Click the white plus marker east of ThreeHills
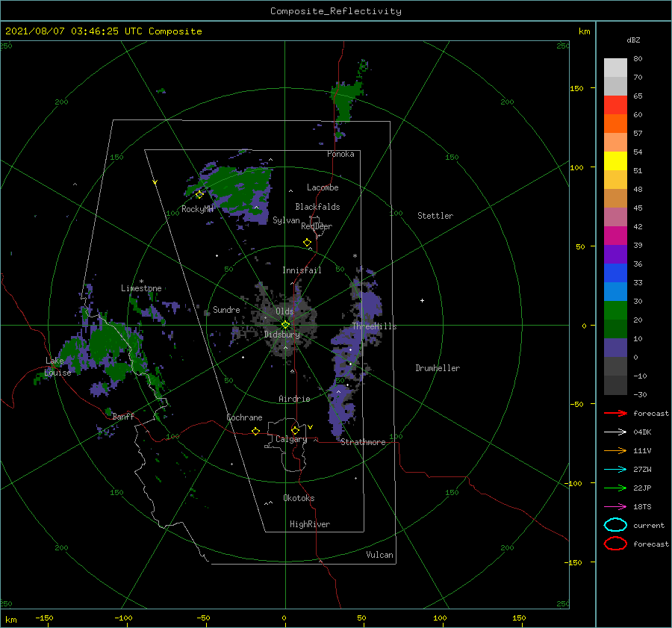Screen dimensions: 672x628 click(x=422, y=300)
